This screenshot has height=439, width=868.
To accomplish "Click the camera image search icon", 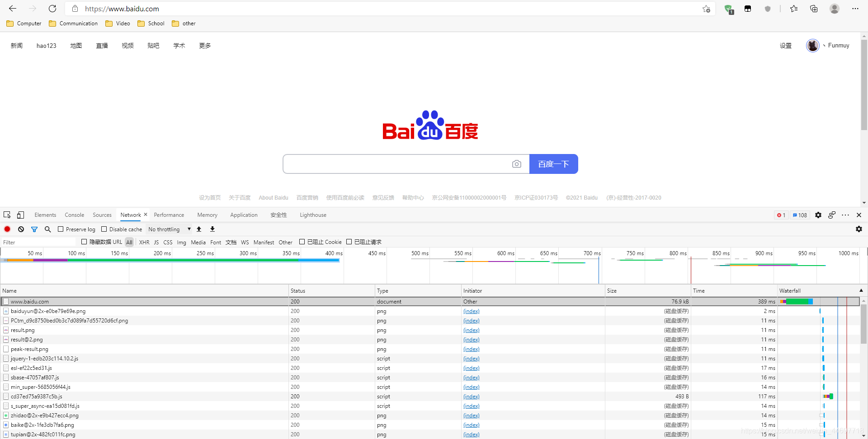I will (517, 164).
